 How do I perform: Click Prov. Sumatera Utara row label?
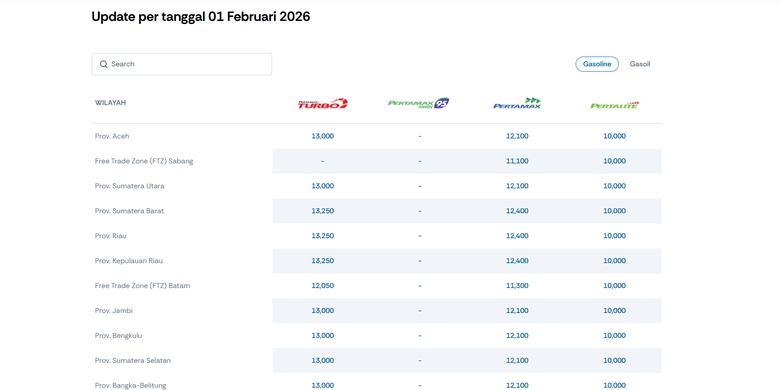point(129,186)
